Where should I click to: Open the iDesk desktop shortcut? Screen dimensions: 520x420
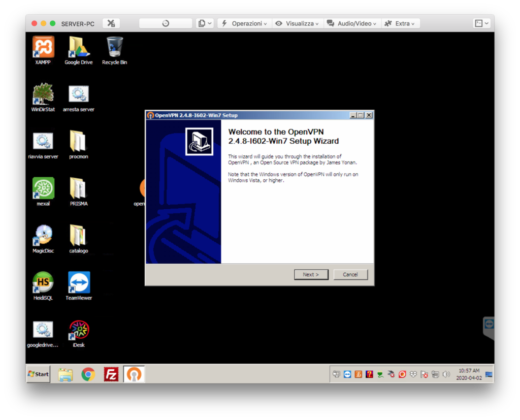[x=79, y=334]
